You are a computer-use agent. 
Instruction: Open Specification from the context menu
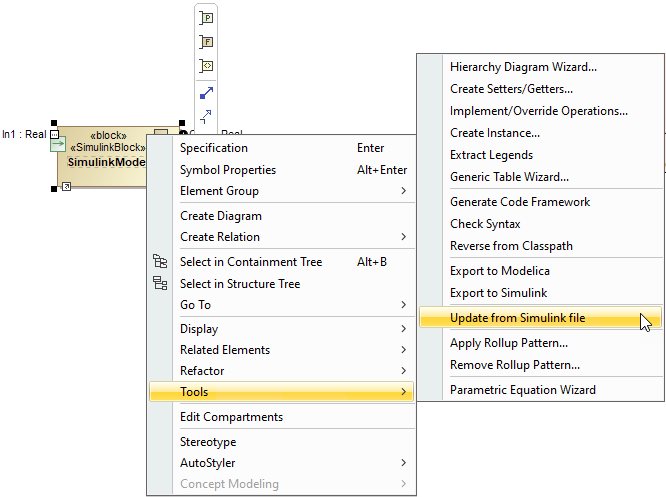point(214,148)
